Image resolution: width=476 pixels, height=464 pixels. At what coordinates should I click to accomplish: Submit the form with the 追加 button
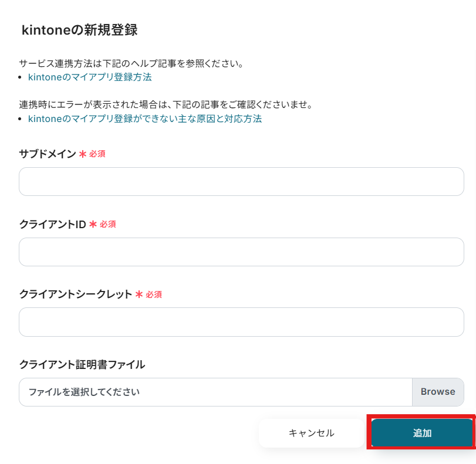coord(422,433)
